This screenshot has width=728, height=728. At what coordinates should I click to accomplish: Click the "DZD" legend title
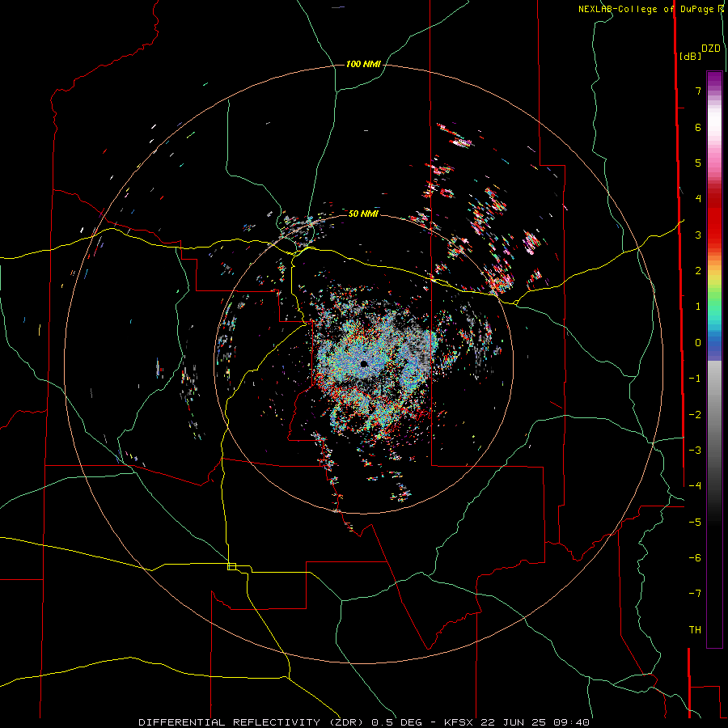coord(711,49)
